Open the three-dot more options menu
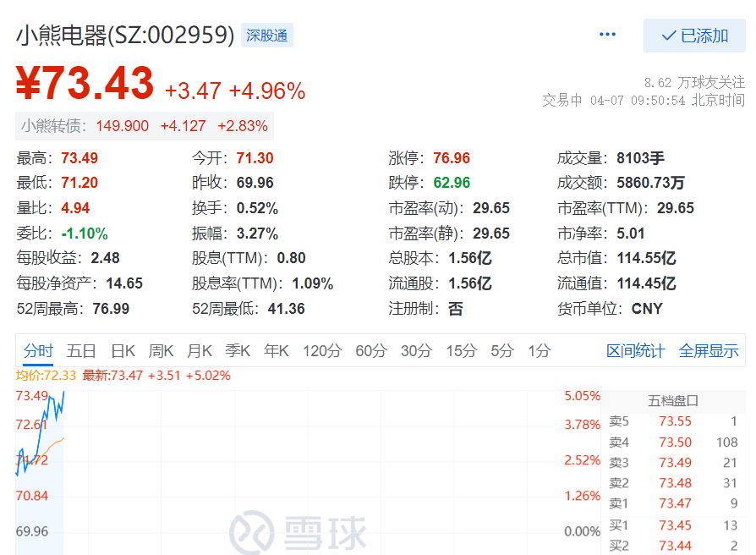This screenshot has height=555, width=756. 607,35
